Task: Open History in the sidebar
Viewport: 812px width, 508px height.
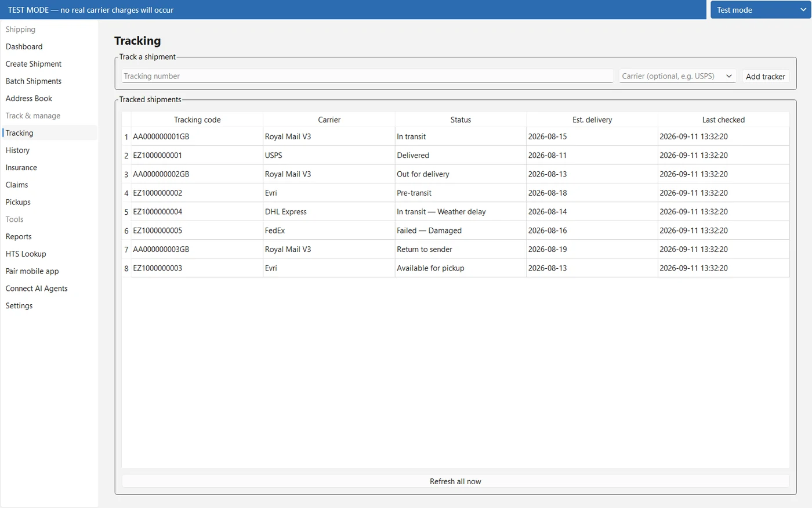Action: [49, 150]
